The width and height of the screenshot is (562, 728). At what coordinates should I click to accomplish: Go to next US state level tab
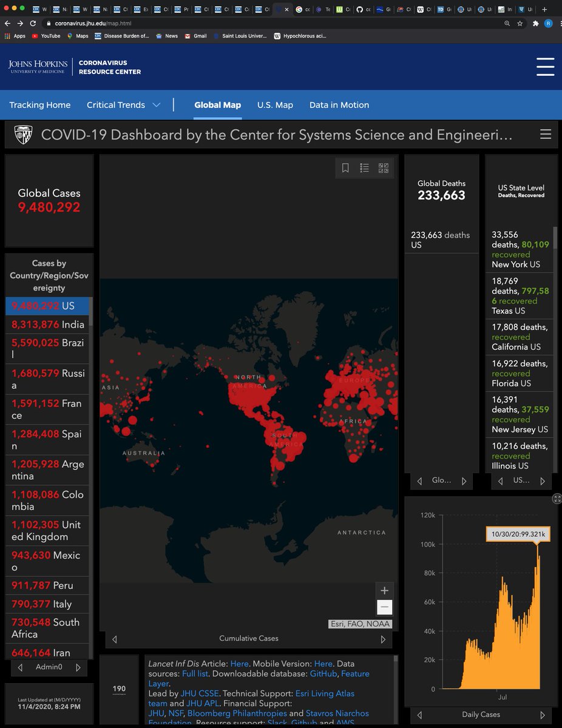[x=543, y=481]
